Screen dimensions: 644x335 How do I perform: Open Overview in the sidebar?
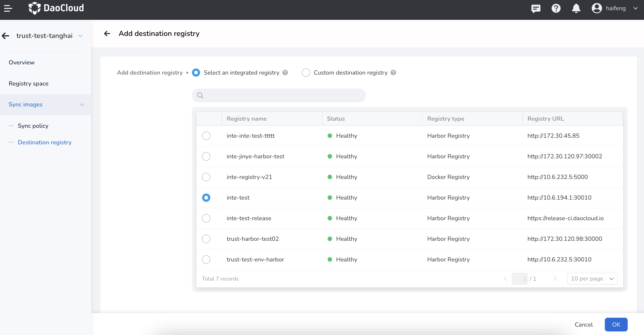(x=21, y=62)
